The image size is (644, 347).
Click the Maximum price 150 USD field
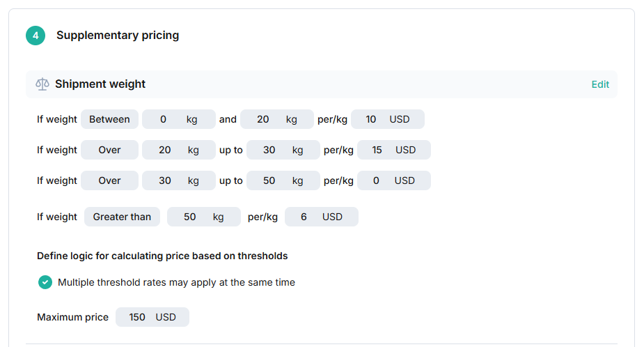[152, 317]
